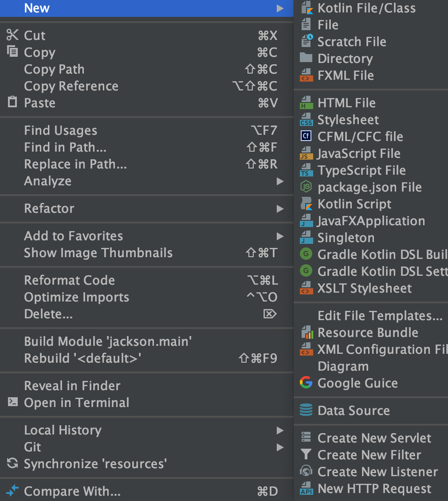
Task: Click the Cut scissors icon
Action: [x=12, y=35]
